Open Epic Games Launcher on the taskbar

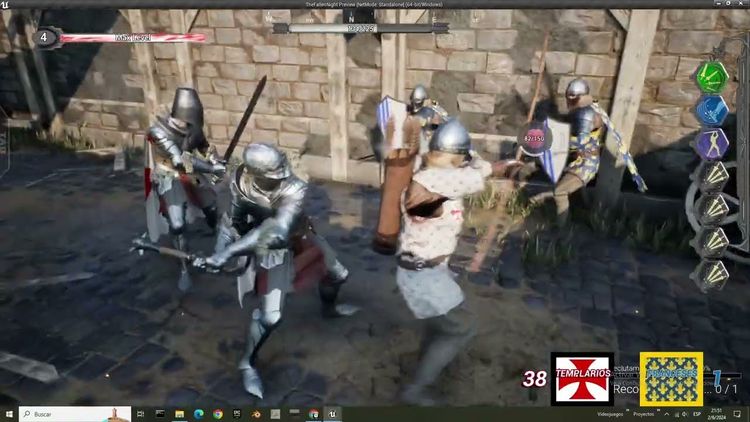point(237,414)
